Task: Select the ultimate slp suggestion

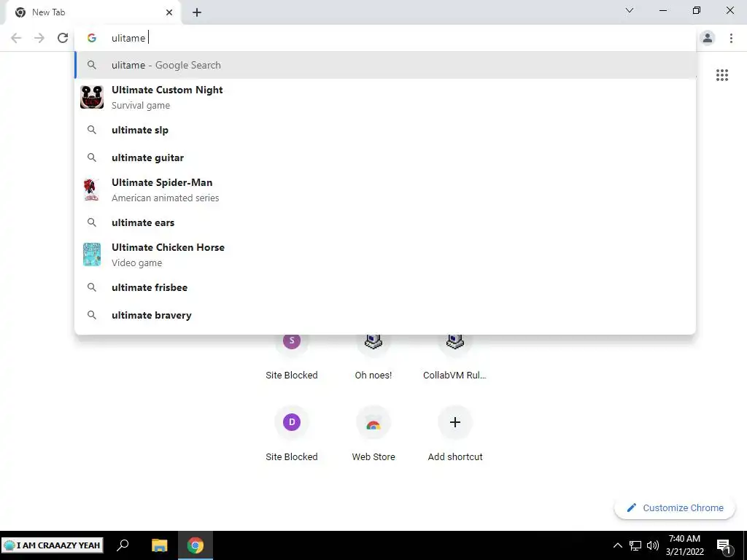Action: [385, 130]
